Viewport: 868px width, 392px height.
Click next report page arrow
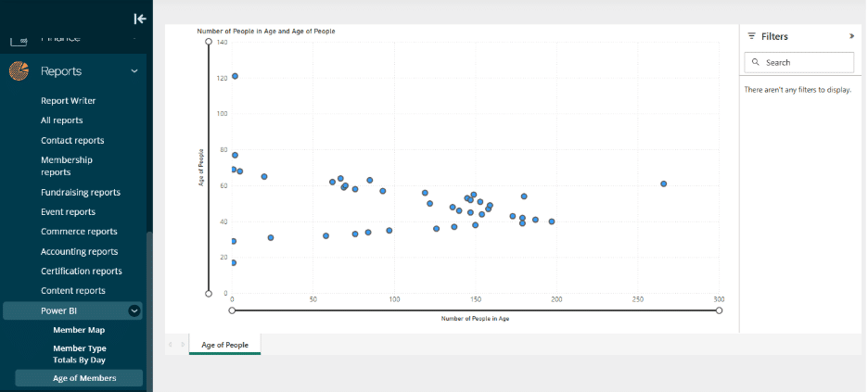click(182, 345)
